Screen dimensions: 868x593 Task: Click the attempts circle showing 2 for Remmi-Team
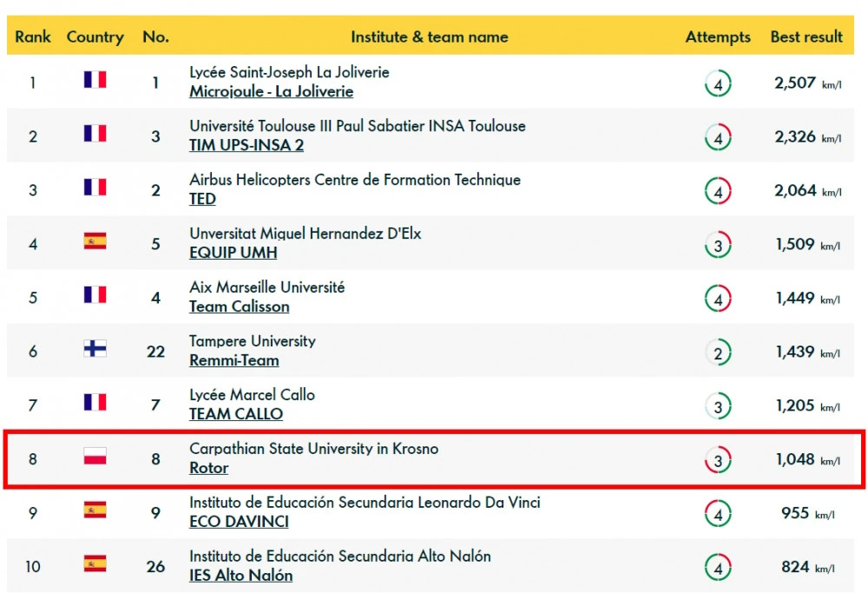point(718,353)
